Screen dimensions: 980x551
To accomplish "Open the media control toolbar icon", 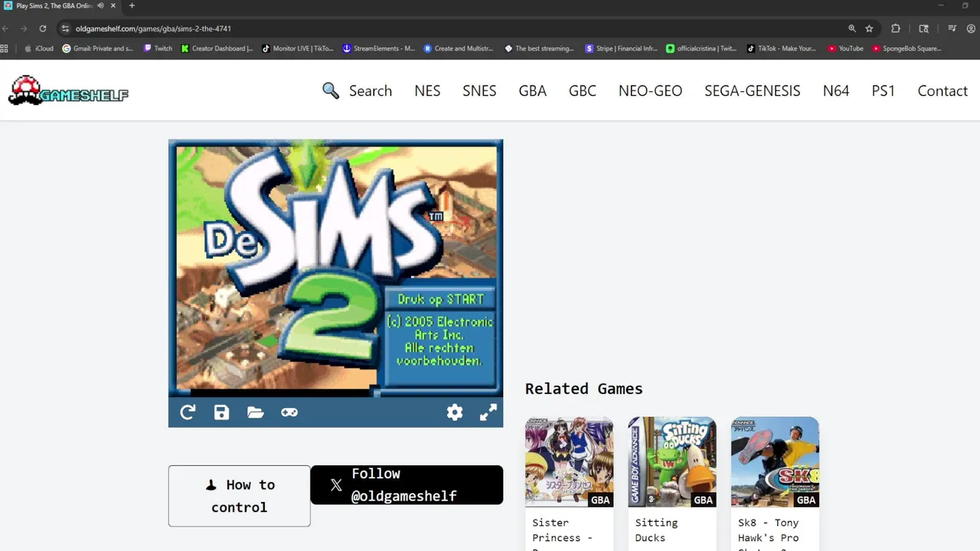I will pos(952,28).
